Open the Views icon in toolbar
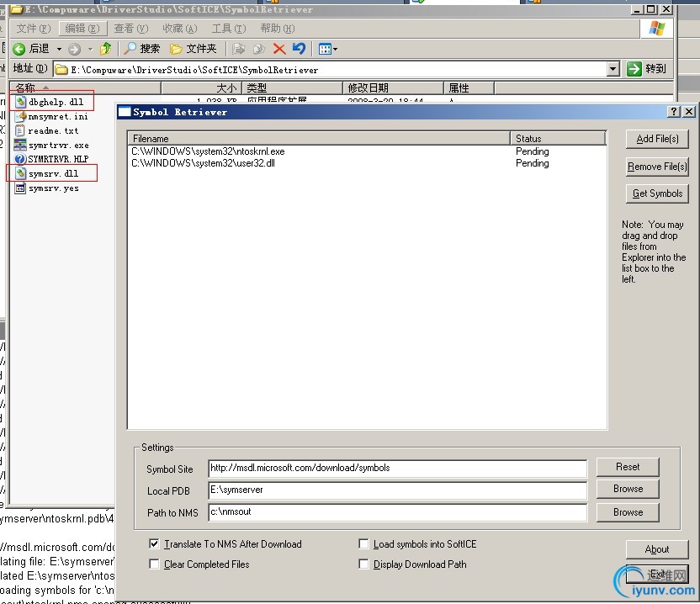This screenshot has height=604, width=700. [325, 49]
